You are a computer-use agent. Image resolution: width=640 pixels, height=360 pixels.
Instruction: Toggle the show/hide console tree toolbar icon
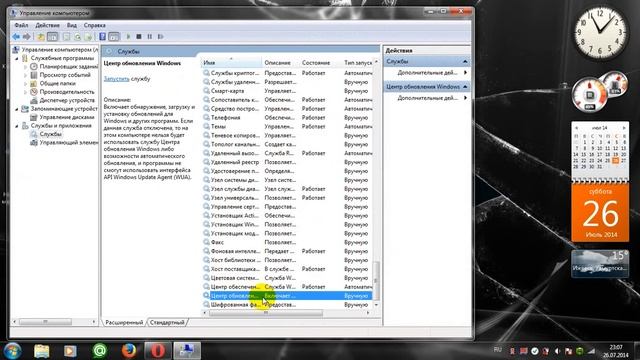tap(53, 37)
